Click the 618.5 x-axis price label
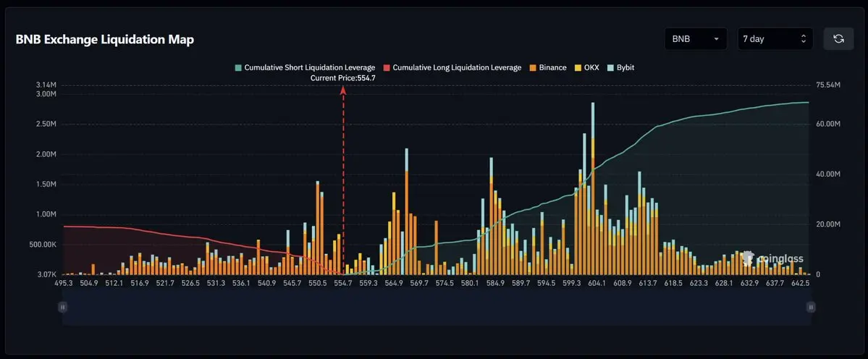The image size is (868, 359). point(673,283)
